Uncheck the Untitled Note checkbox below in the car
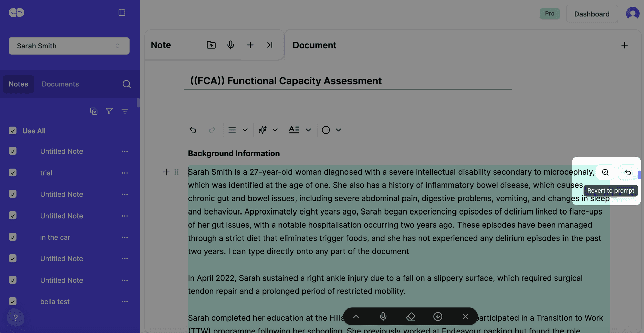644x333 pixels. tap(13, 258)
